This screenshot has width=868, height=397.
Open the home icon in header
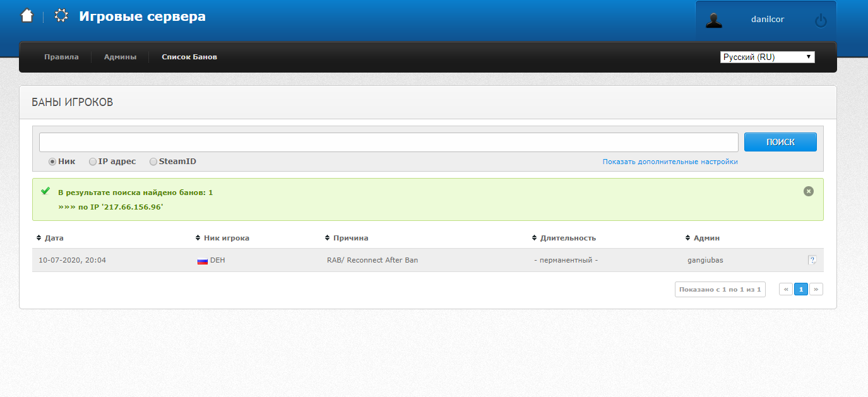click(27, 16)
